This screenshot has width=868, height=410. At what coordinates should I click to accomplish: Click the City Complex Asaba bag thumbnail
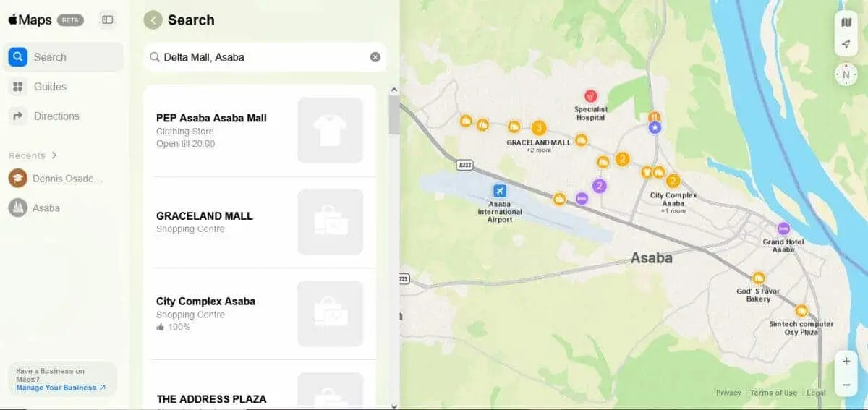330,314
